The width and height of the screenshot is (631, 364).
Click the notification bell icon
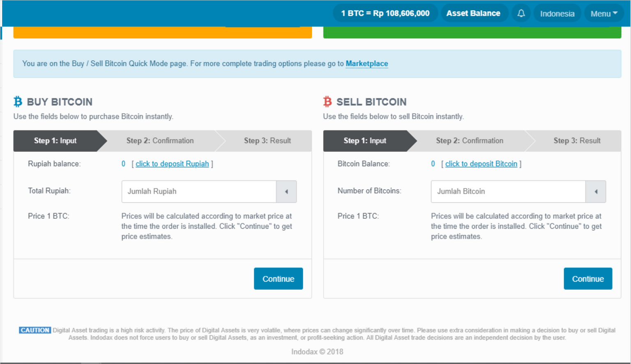[521, 14]
